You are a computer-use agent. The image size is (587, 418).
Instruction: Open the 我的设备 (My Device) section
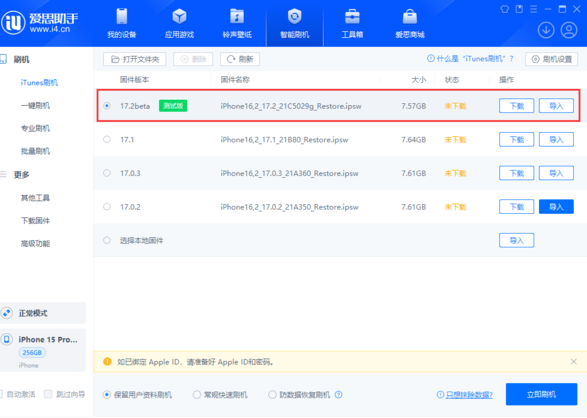point(122,23)
